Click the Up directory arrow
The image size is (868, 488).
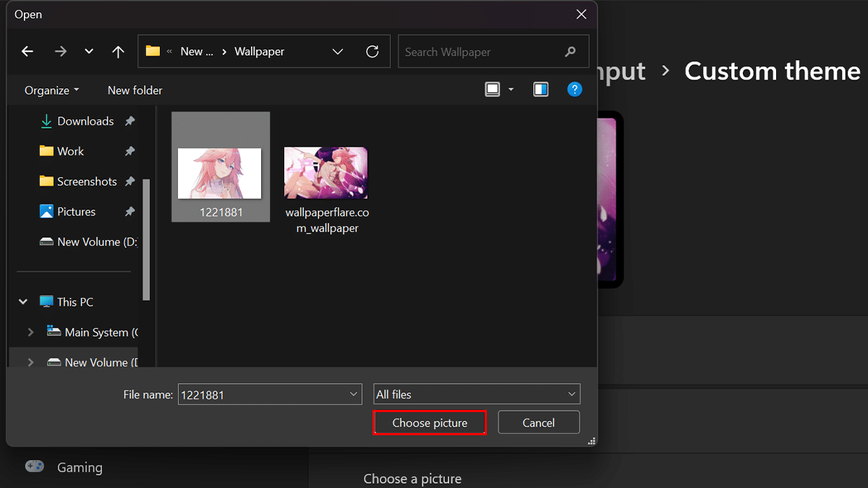coord(119,51)
